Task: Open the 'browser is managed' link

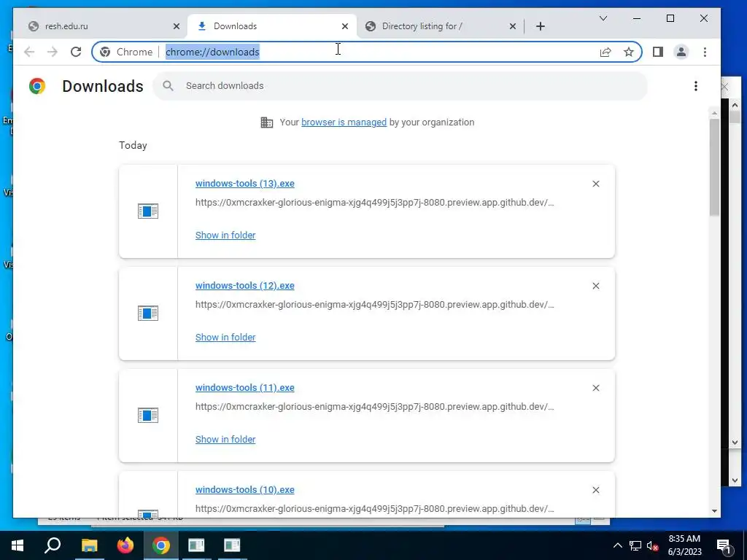Action: [344, 122]
